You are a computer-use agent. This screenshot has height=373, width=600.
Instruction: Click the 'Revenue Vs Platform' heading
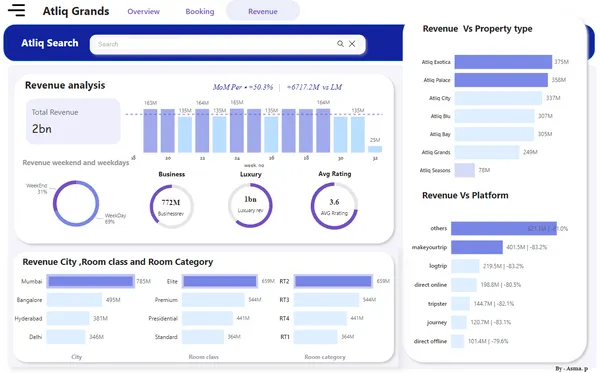[x=465, y=195]
